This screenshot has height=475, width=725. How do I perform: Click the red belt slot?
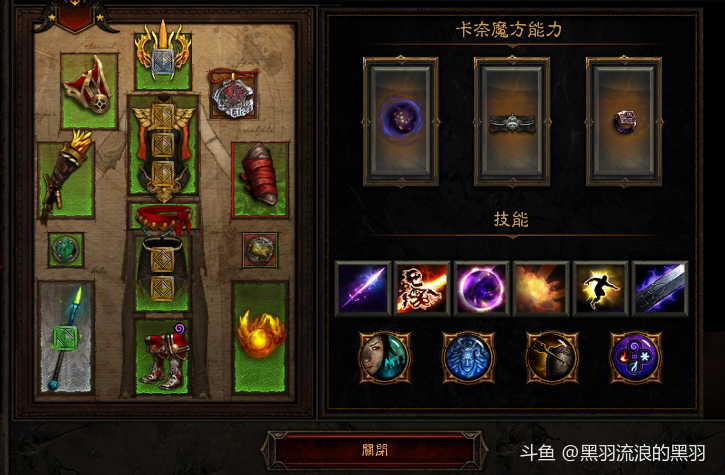[x=163, y=216]
